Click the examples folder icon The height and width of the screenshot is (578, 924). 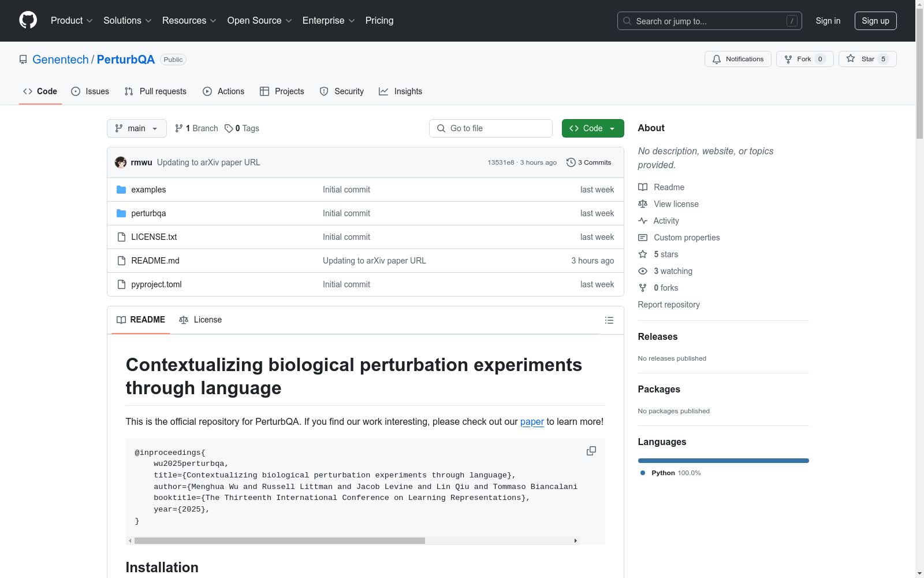point(121,190)
